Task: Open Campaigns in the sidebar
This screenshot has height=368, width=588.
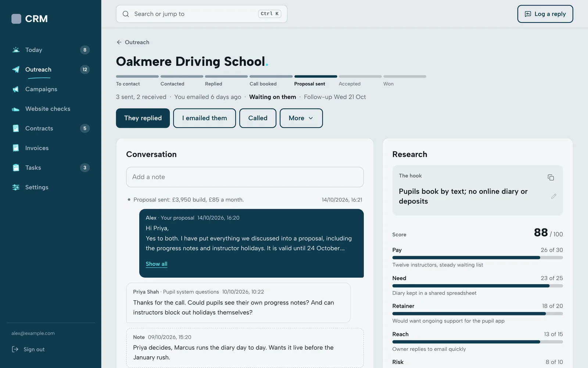Action: (51, 89)
